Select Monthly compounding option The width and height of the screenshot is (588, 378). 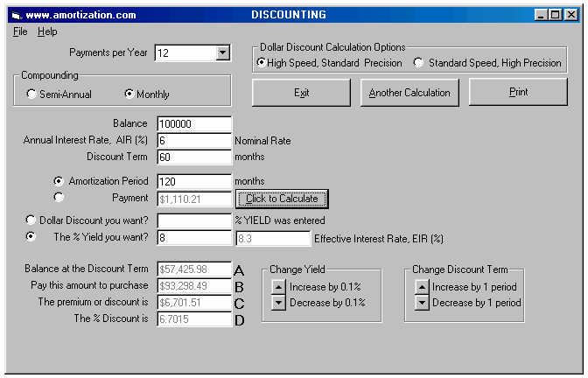130,94
